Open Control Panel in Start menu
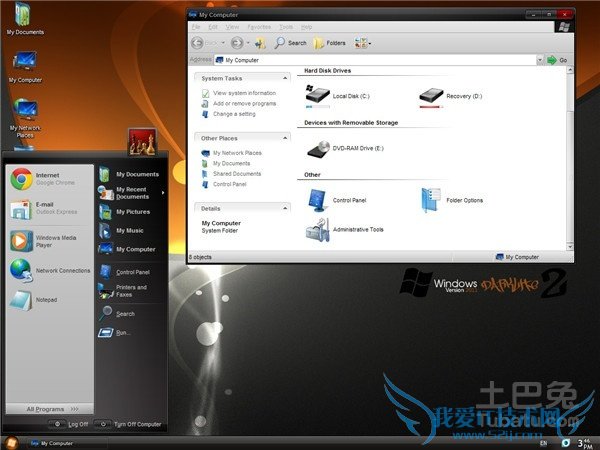This screenshot has width=600, height=450. coord(125,272)
